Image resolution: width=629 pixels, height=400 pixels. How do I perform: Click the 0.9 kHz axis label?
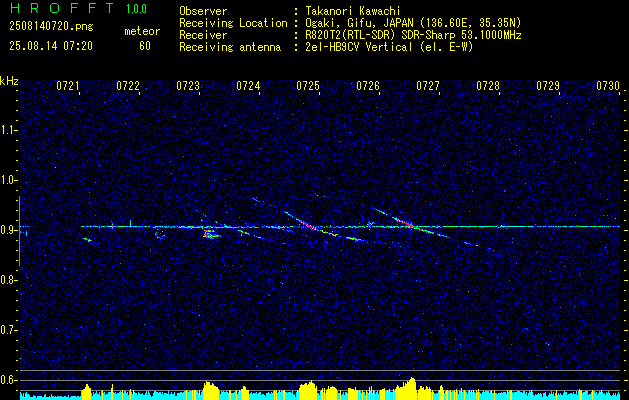[x=9, y=230]
